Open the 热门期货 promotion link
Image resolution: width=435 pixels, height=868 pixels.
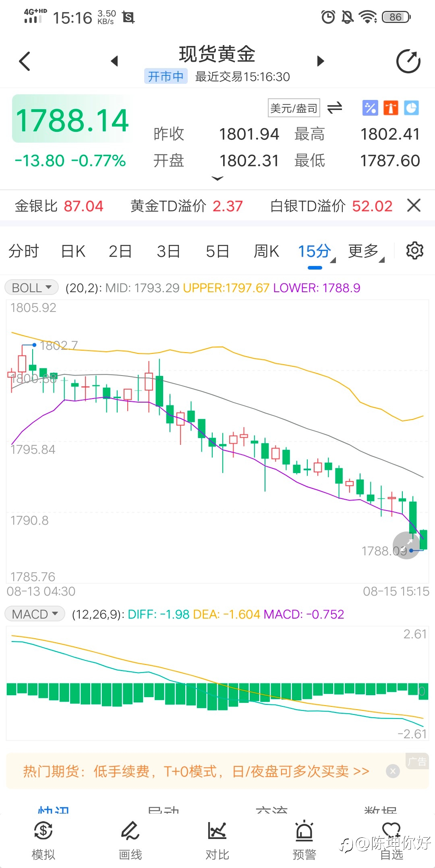point(196,771)
